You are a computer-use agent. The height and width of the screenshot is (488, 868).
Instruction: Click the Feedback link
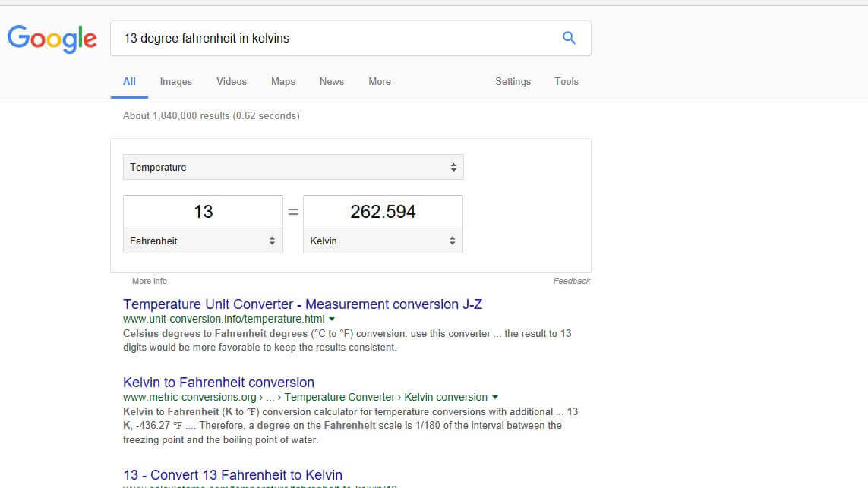[x=572, y=281]
